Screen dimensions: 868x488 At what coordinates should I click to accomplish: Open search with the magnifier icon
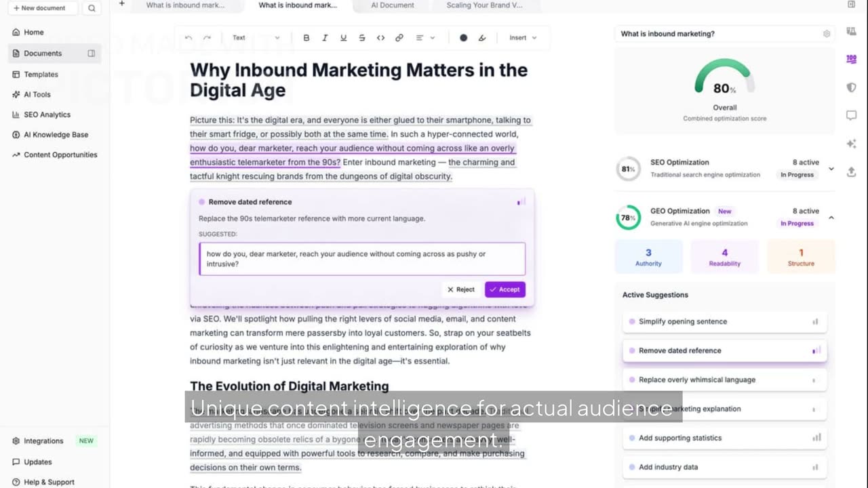(x=92, y=8)
